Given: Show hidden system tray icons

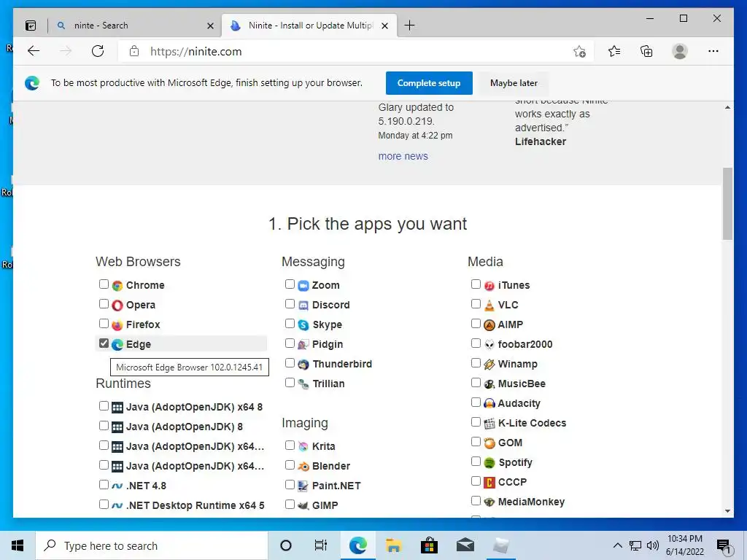Looking at the screenshot, I should point(617,545).
